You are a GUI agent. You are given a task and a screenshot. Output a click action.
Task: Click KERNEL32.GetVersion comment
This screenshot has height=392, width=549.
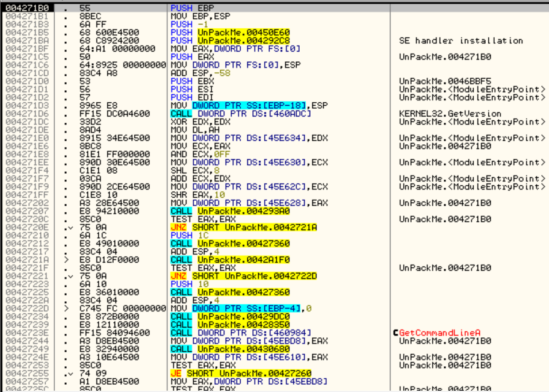[x=450, y=114]
